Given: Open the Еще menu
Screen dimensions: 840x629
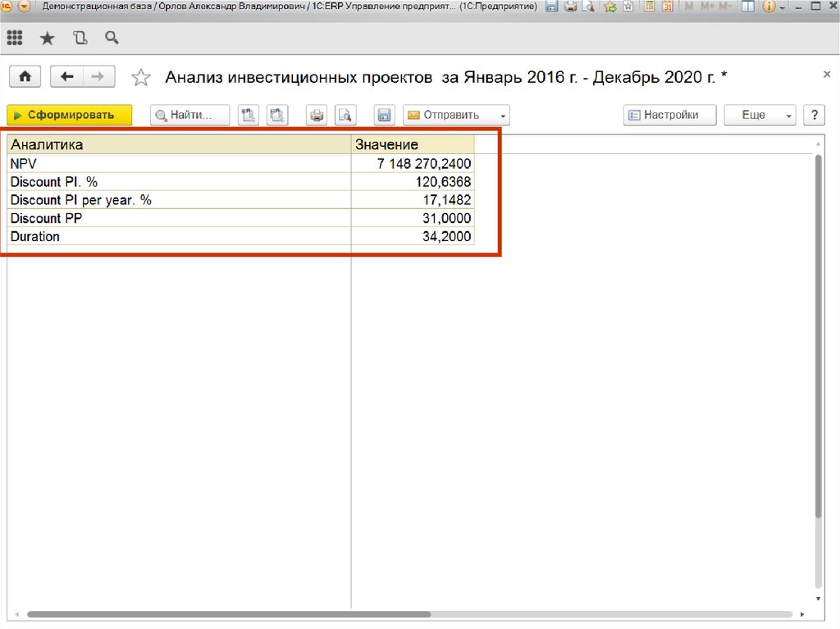Looking at the screenshot, I should tap(760, 115).
